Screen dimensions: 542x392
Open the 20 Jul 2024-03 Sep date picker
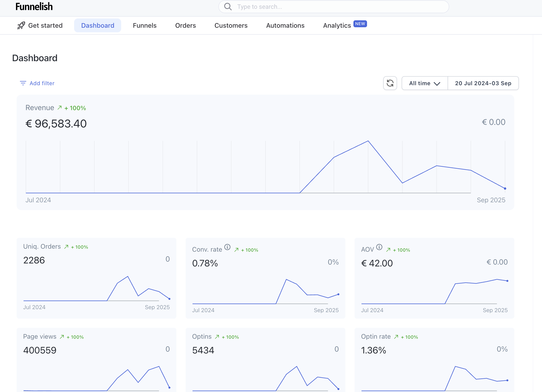pyautogui.click(x=483, y=83)
